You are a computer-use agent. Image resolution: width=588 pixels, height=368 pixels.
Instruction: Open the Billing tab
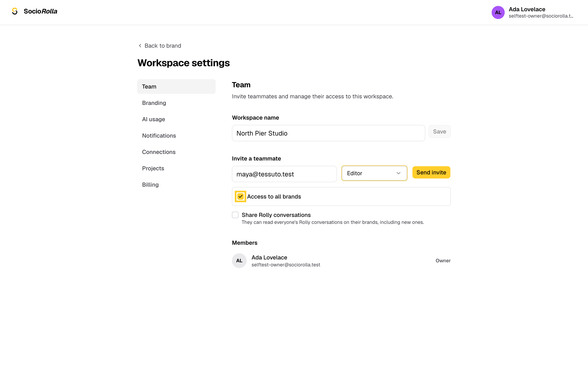click(x=176, y=185)
